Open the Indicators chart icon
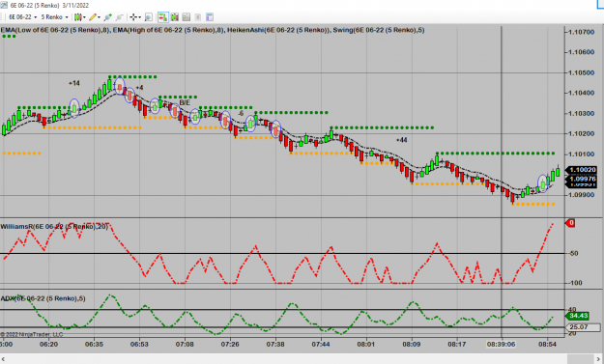The width and height of the screenshot is (604, 364). click(x=187, y=17)
